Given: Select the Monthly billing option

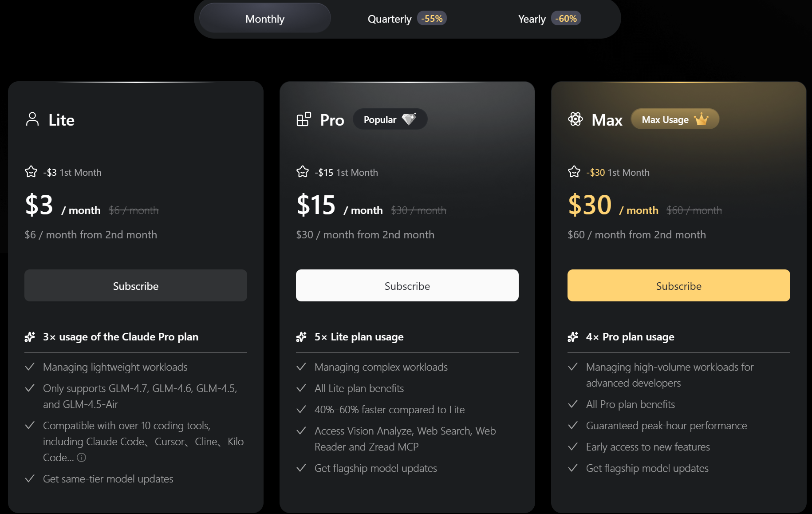Looking at the screenshot, I should coord(265,19).
